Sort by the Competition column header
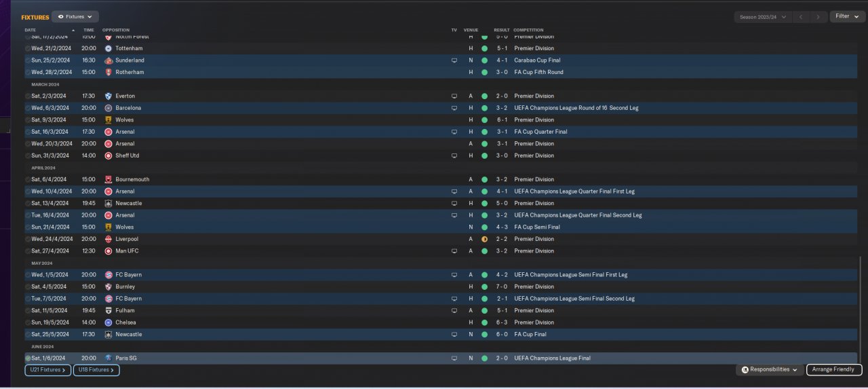The image size is (868, 389). pos(528,30)
